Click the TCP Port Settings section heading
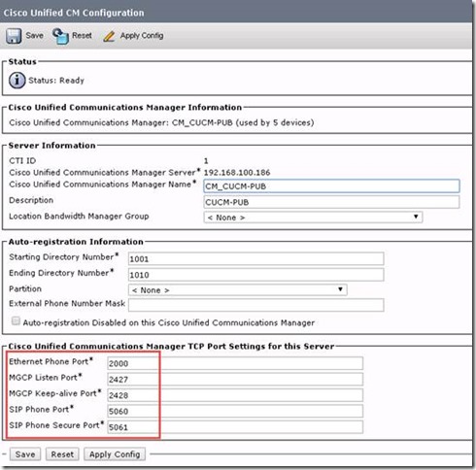Image resolution: width=476 pixels, height=470 pixels. (171, 346)
